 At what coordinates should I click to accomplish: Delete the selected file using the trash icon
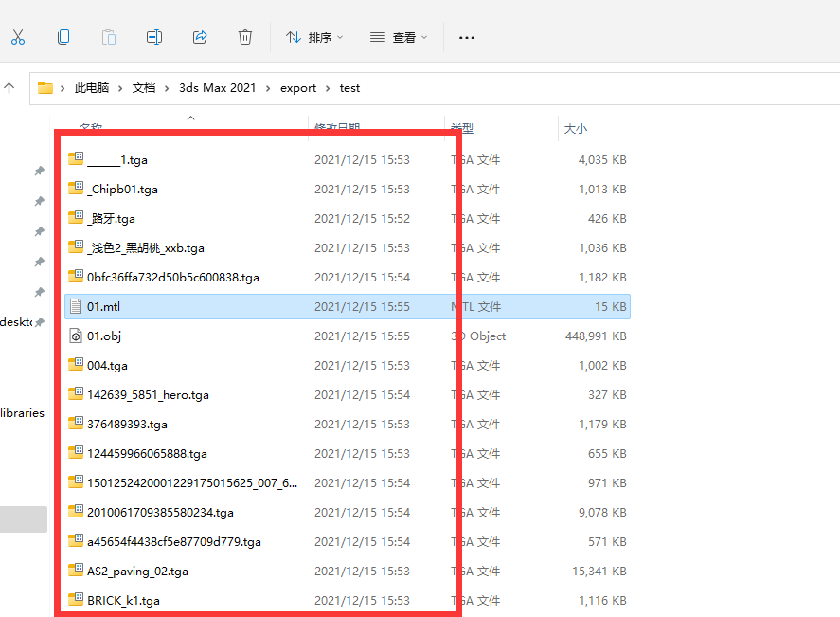coord(245,37)
